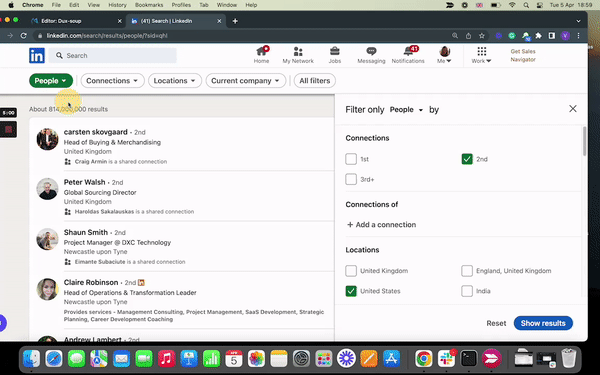Open Chrome three-dot menu
The image size is (600, 375).
[578, 36]
